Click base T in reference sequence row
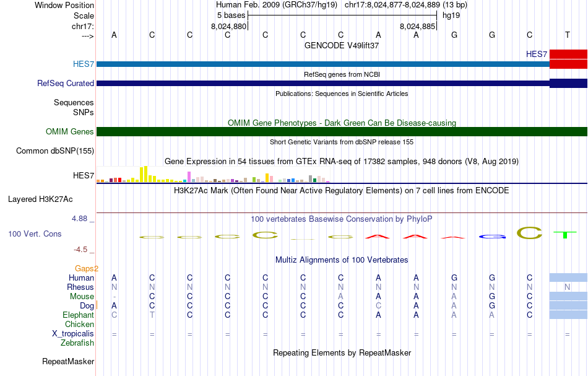 pyautogui.click(x=568, y=35)
